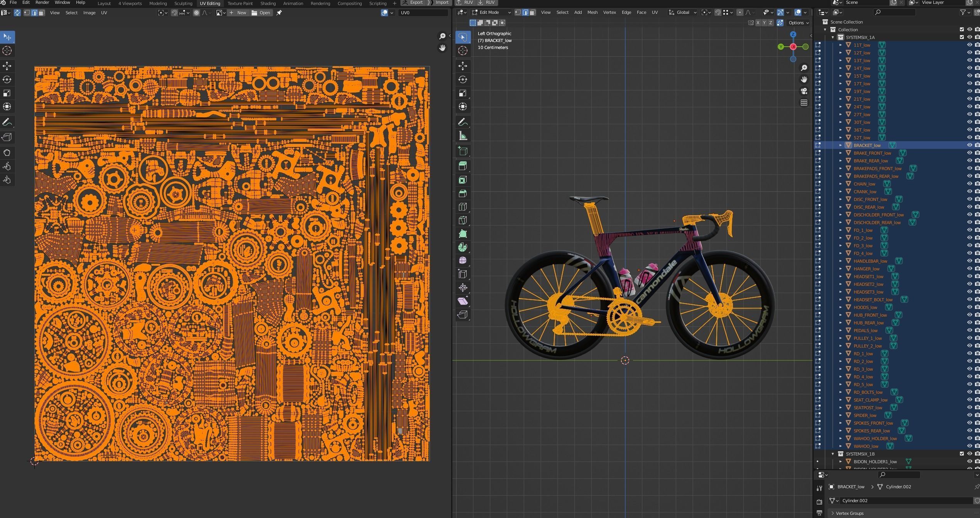Screen dimensions: 980x518
Task: Open the Global orientation dropdown
Action: click(x=682, y=13)
